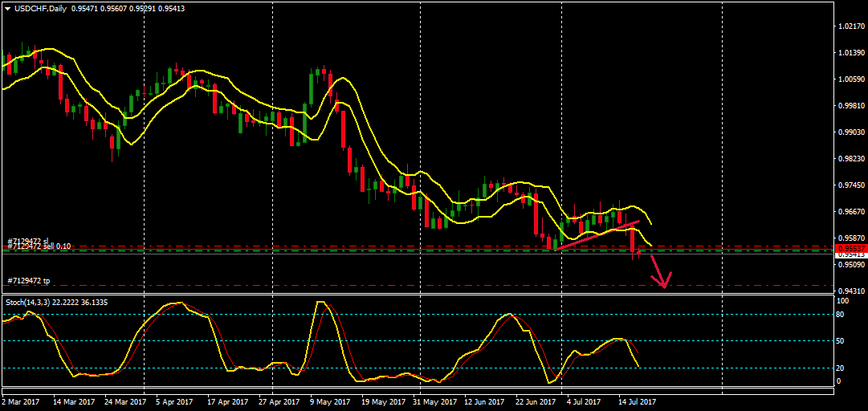Click the 0.95090 price scale label

[850, 264]
